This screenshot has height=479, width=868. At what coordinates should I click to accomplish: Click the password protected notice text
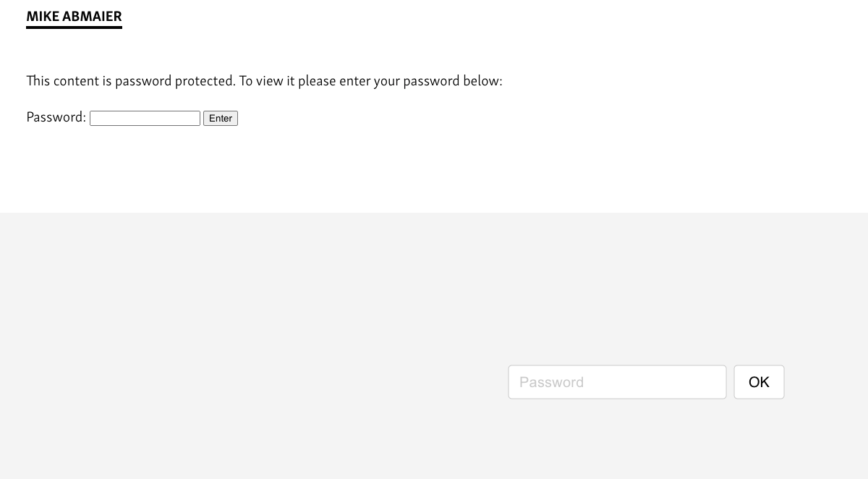[264, 80]
